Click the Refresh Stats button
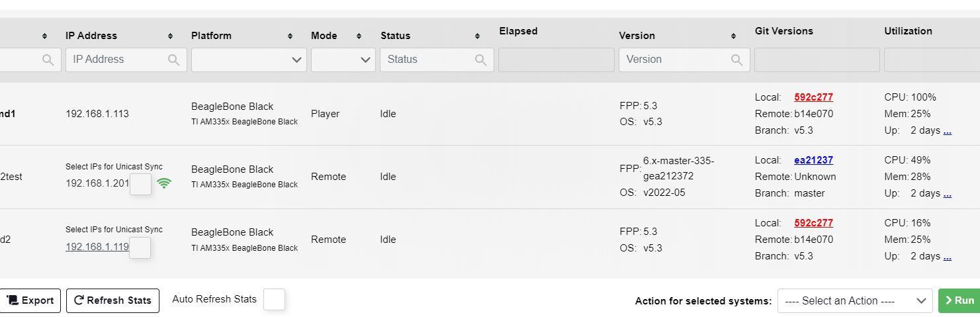 112,300
